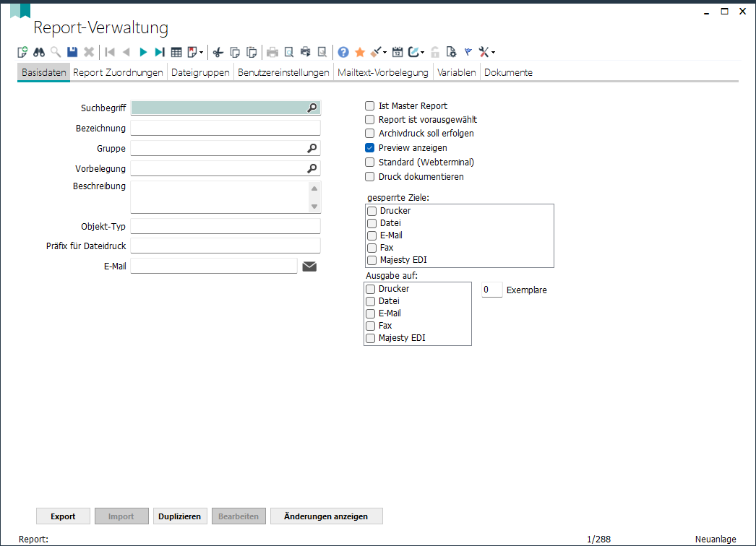Open the calendar icon in toolbar
The width and height of the screenshot is (756, 546).
[x=398, y=52]
